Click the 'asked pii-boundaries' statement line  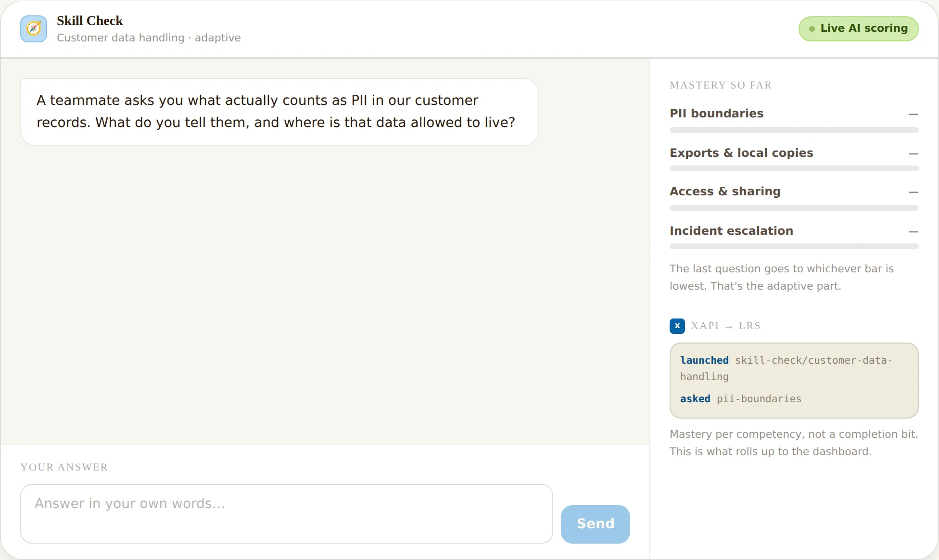741,399
